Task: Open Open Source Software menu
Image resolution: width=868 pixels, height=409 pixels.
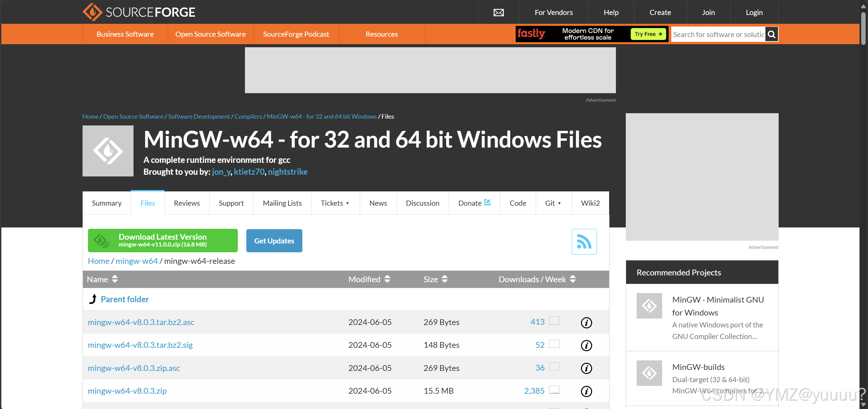Action: click(x=210, y=34)
